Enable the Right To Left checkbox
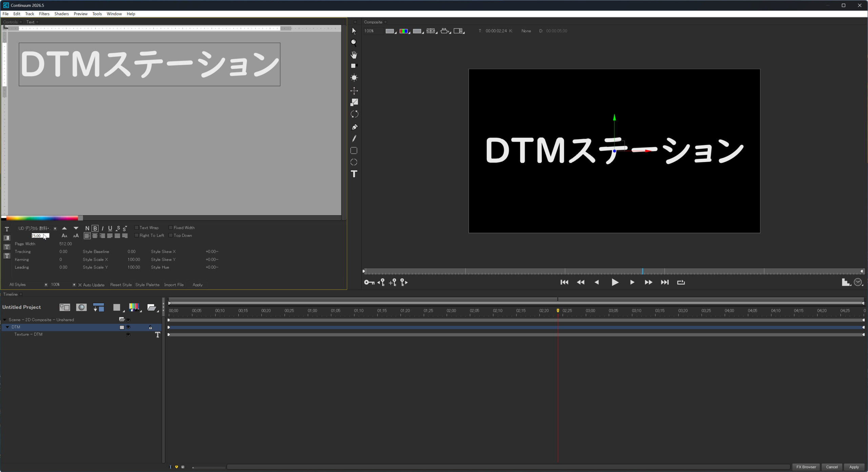 click(137, 235)
